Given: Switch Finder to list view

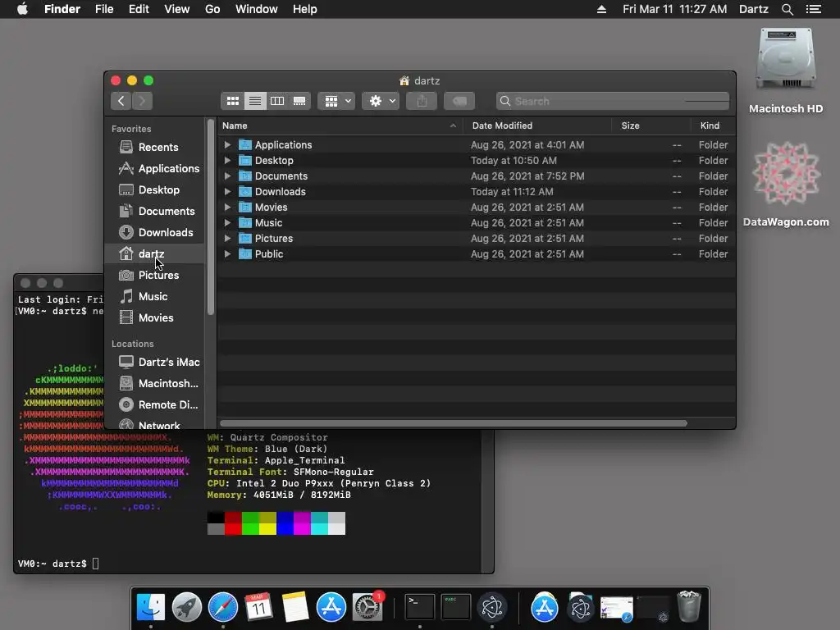Looking at the screenshot, I should 255,101.
